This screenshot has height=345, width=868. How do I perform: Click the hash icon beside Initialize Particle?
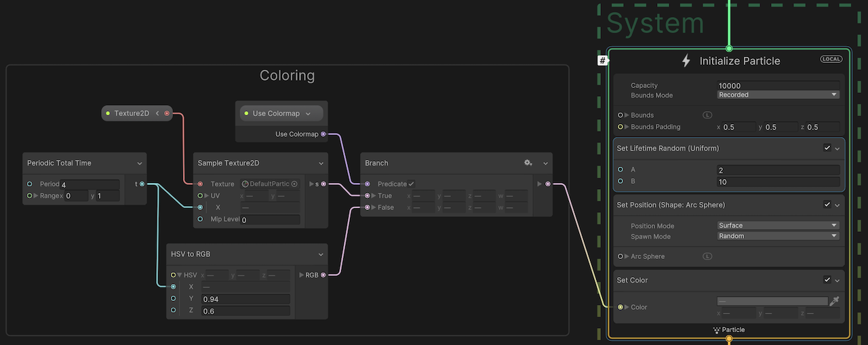click(602, 61)
